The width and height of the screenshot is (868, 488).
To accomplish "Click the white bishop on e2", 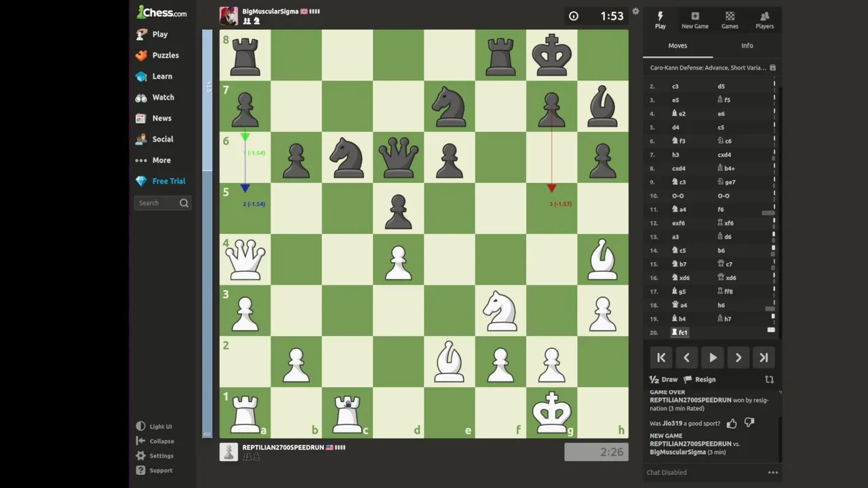I will (x=450, y=361).
